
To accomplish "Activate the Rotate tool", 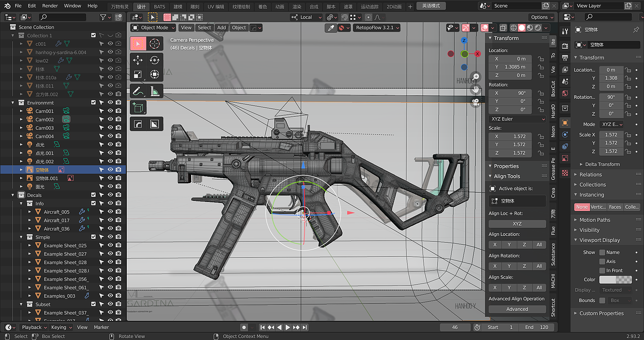I will [154, 60].
